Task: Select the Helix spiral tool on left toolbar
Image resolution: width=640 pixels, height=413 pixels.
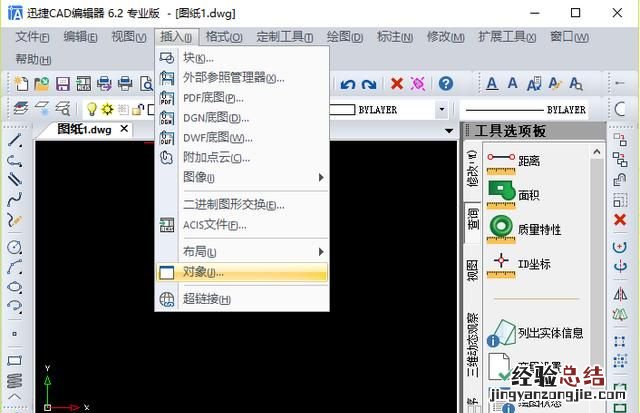Action: 15,380
